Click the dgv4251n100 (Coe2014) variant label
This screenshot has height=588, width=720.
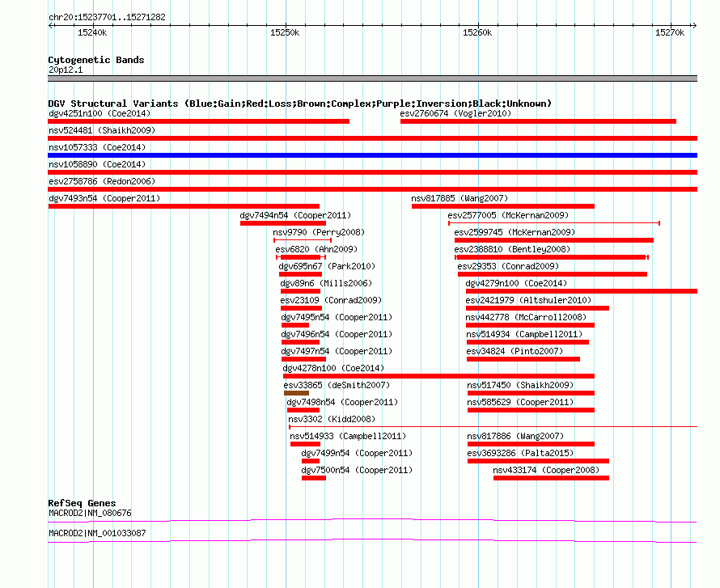pyautogui.click(x=100, y=113)
